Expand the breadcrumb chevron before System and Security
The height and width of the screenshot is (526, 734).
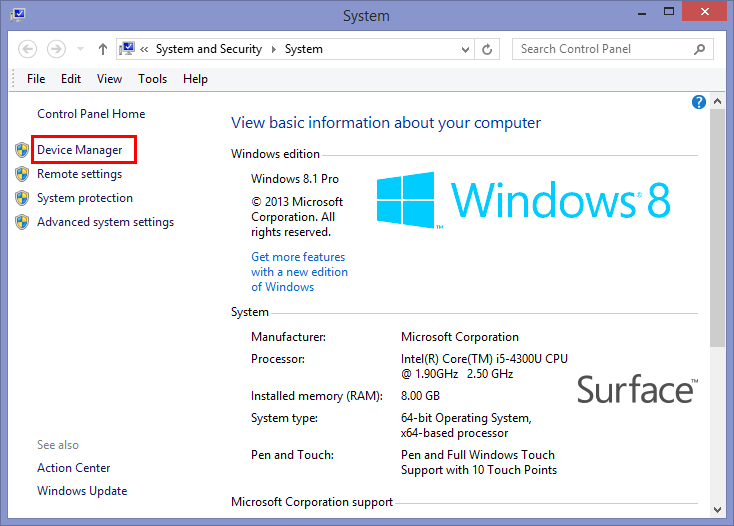click(145, 49)
